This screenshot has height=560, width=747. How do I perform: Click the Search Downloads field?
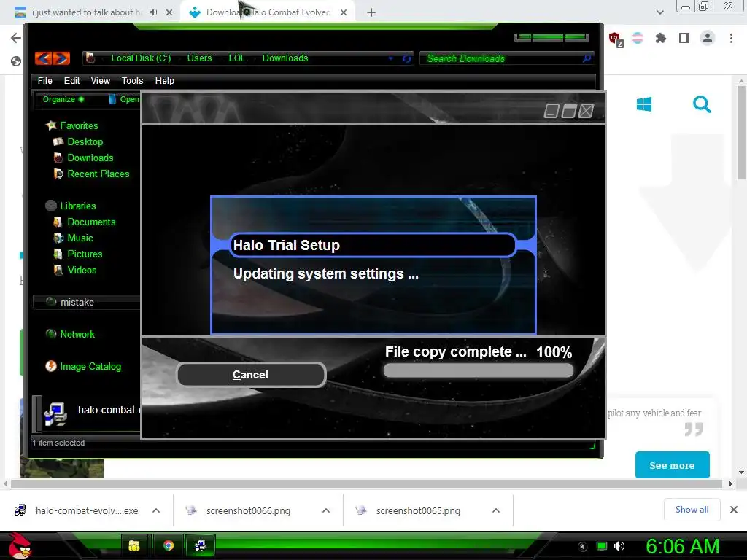tap(507, 58)
